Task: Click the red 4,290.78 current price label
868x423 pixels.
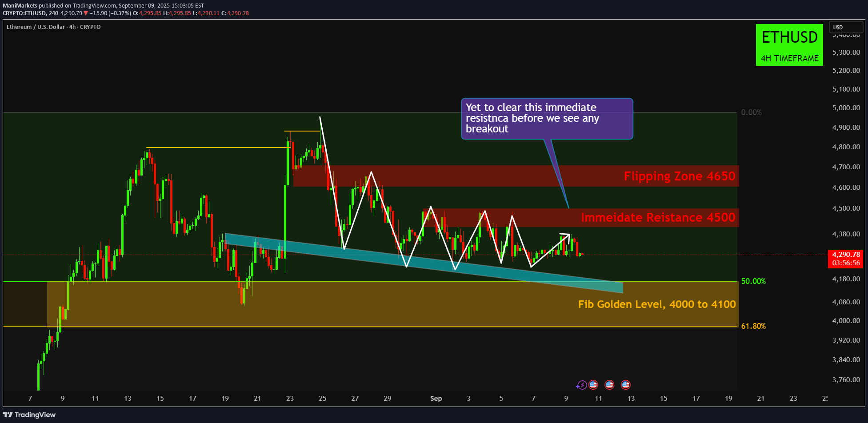Action: click(x=846, y=255)
